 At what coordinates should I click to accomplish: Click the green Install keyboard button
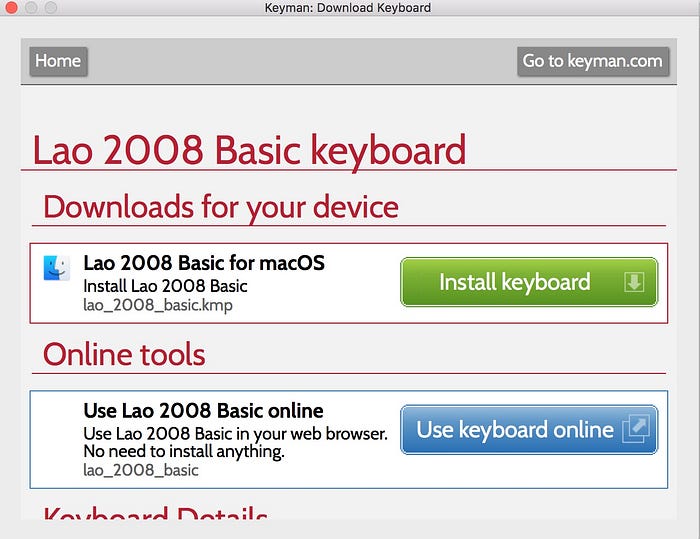529,282
